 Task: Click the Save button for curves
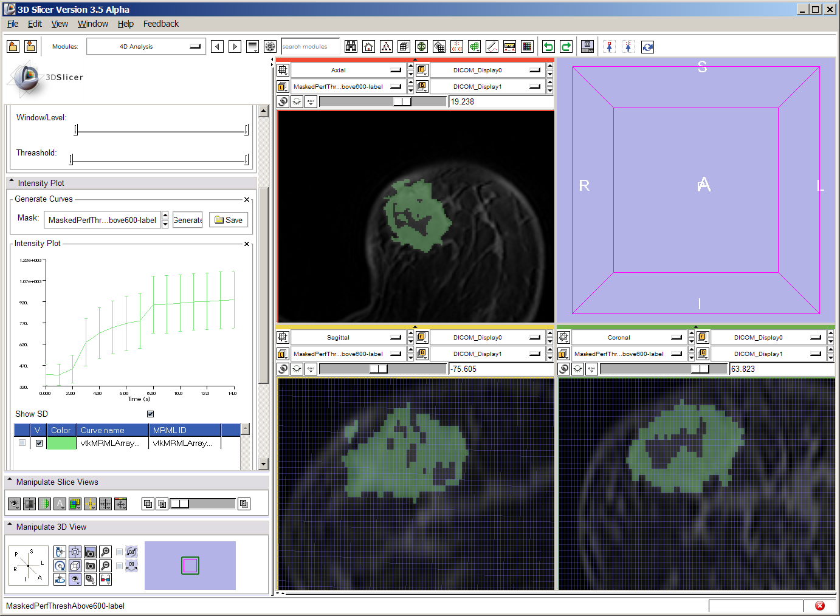tap(229, 220)
